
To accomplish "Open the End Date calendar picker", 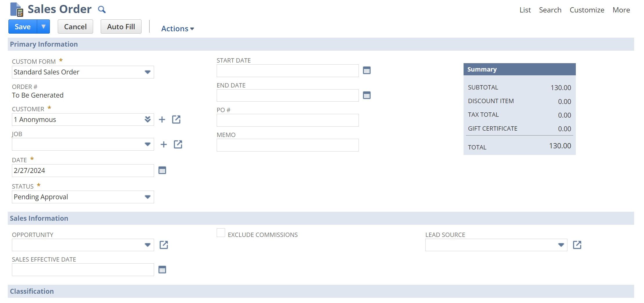I will tap(366, 95).
